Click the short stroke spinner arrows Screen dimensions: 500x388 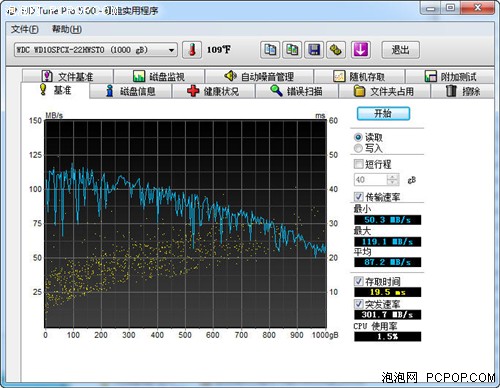[x=393, y=180]
